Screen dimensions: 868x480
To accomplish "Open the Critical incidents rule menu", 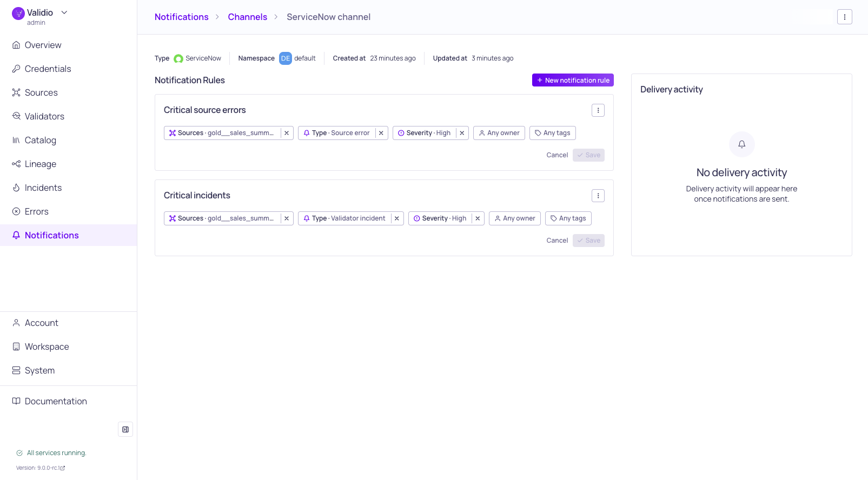I will click(598, 196).
